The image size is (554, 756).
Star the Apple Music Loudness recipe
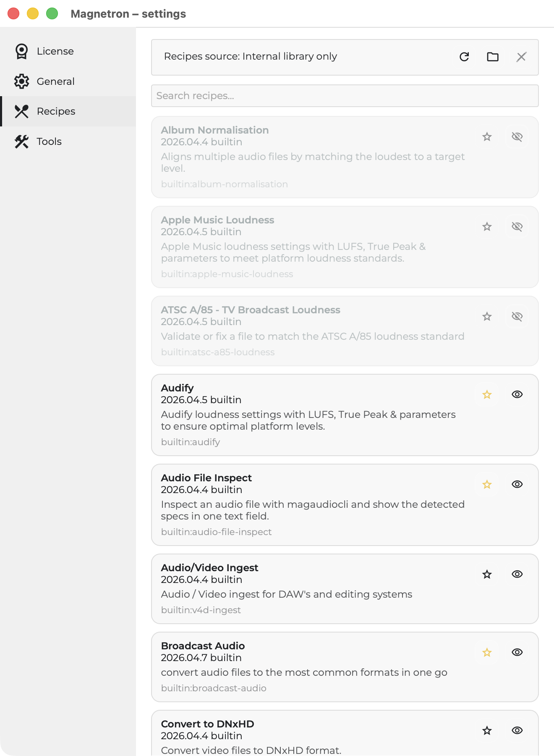(487, 227)
